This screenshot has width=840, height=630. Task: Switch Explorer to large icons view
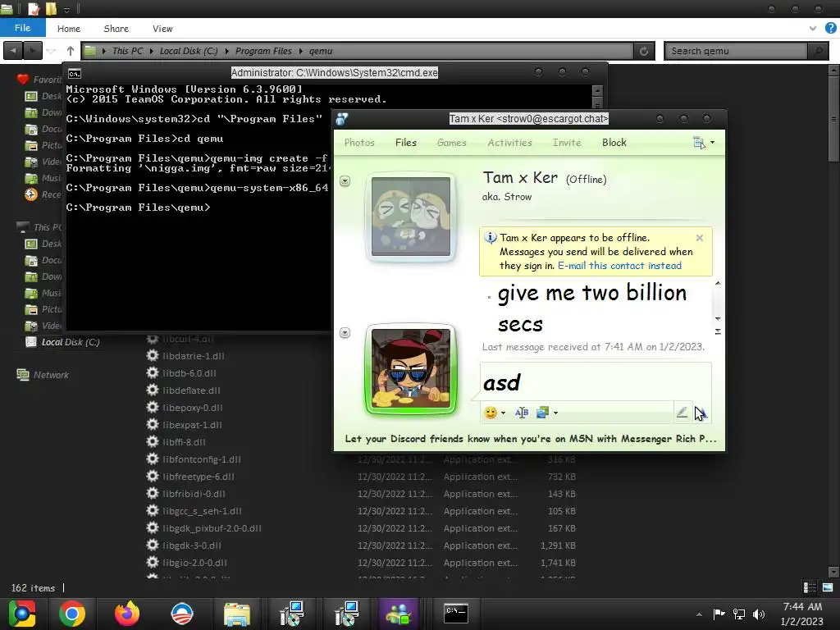pos(828,587)
